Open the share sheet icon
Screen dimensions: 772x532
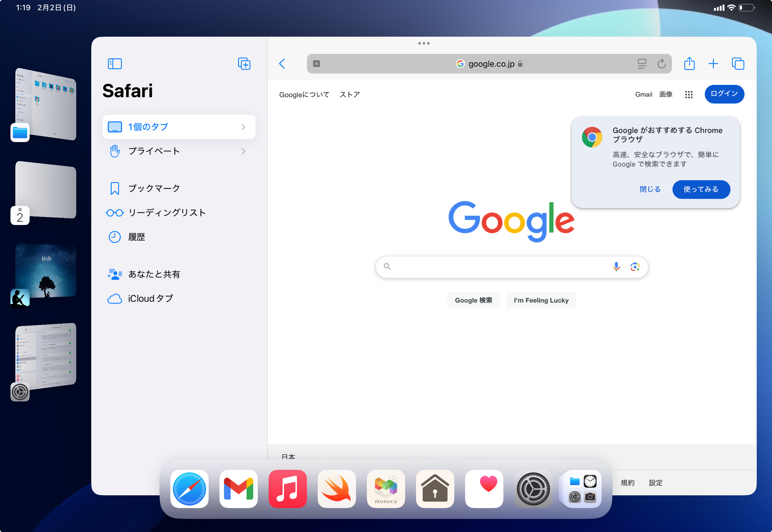[x=689, y=64]
